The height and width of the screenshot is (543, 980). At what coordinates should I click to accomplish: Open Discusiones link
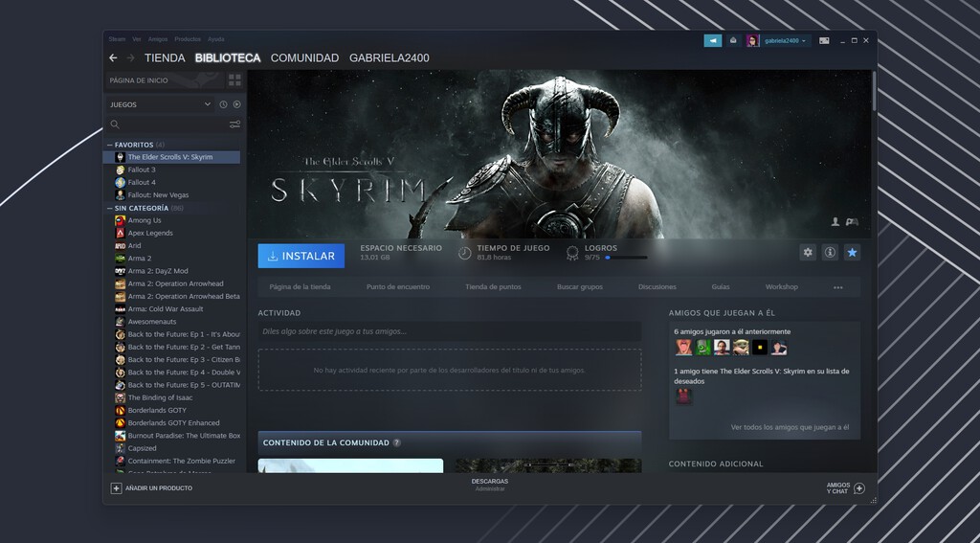pyautogui.click(x=657, y=287)
